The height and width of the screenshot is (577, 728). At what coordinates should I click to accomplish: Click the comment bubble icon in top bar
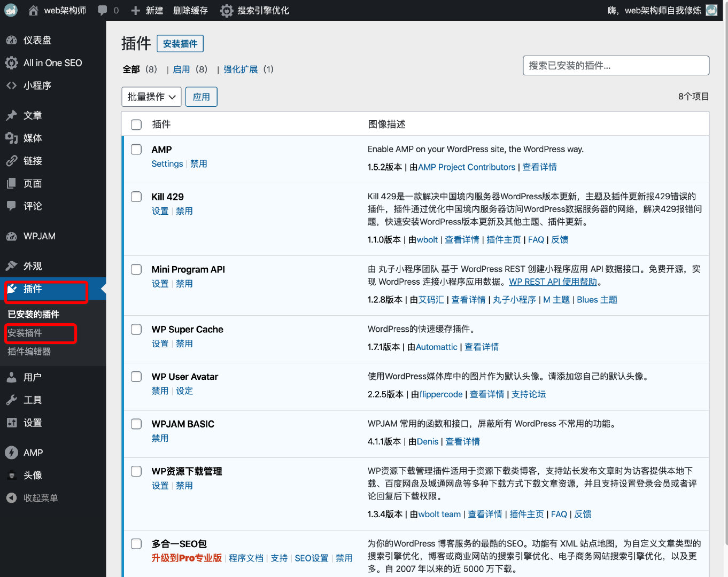point(102,10)
